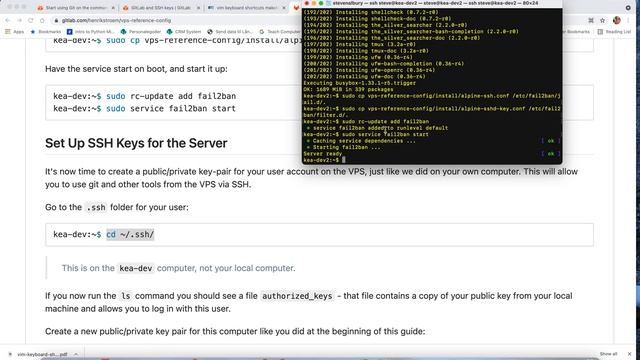This screenshot has height=360, width=640.
Task: Click the command-key extension icon in address bar
Action: click(x=591, y=20)
